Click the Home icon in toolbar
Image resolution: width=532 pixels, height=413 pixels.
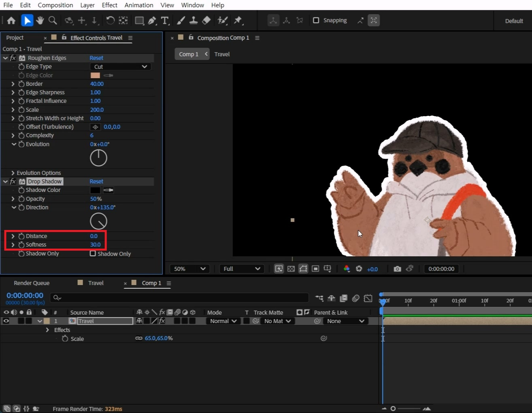tap(11, 20)
